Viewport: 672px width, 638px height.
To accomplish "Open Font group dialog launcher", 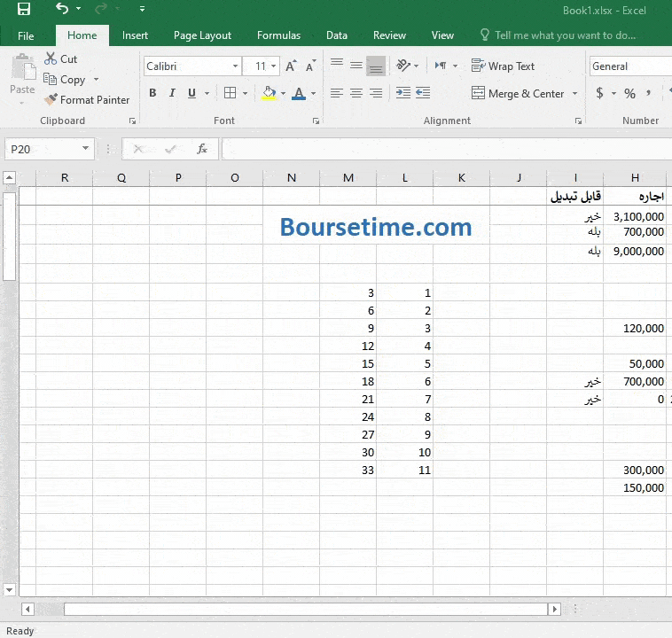I will coord(316,121).
